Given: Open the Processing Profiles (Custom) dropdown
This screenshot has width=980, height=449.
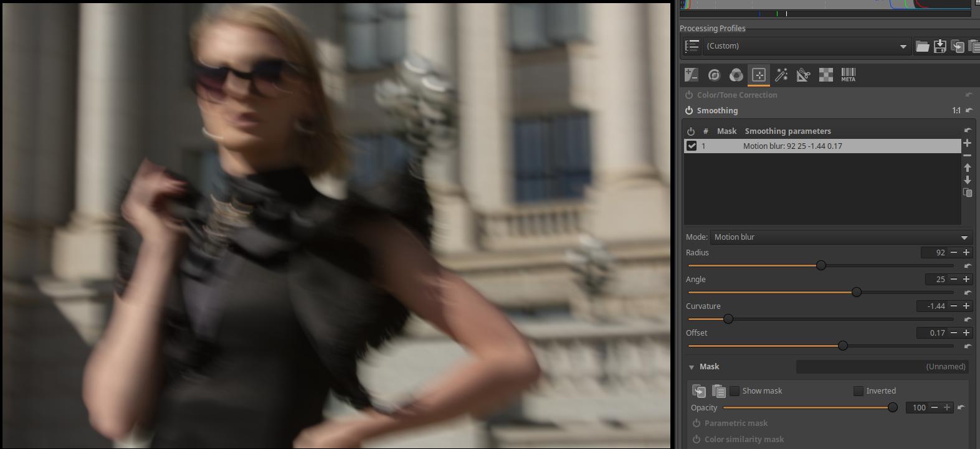Looking at the screenshot, I should 806,46.
